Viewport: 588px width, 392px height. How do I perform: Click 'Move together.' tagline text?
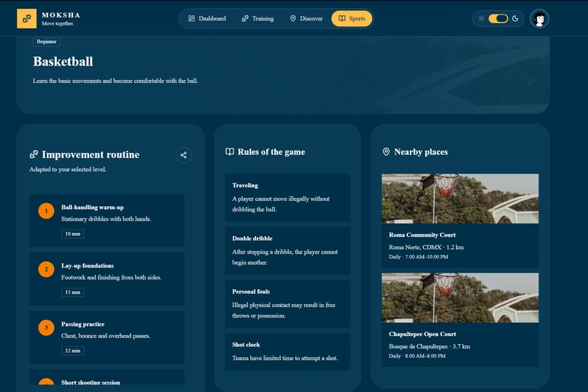58,23
